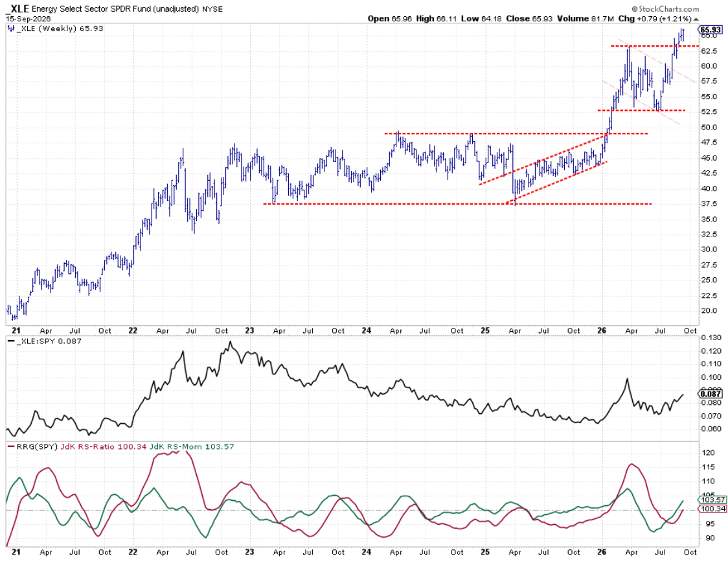The image size is (728, 563).
Task: Click the 55.0 price axis label
Action: (x=709, y=97)
